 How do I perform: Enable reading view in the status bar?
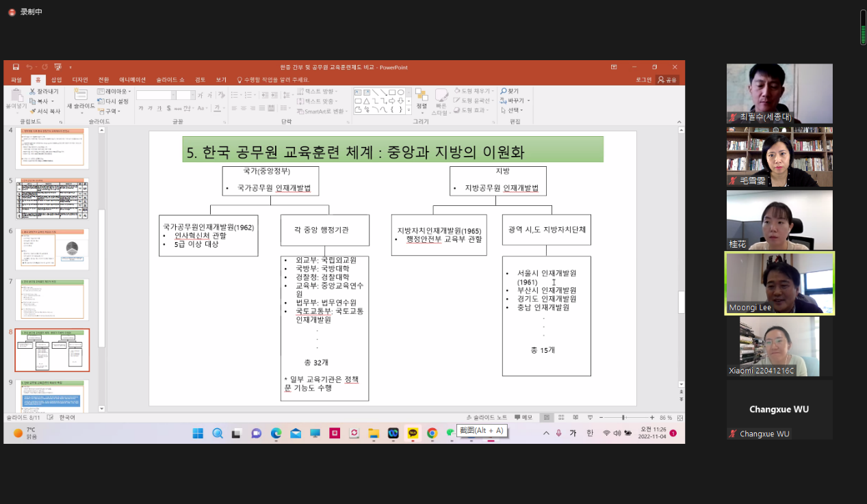[x=573, y=417]
